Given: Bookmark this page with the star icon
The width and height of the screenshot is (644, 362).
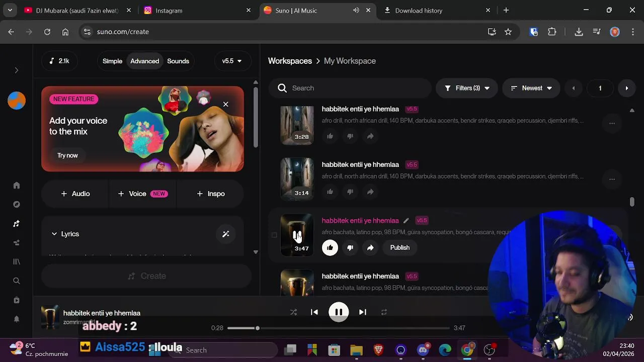Looking at the screenshot, I should point(508,32).
